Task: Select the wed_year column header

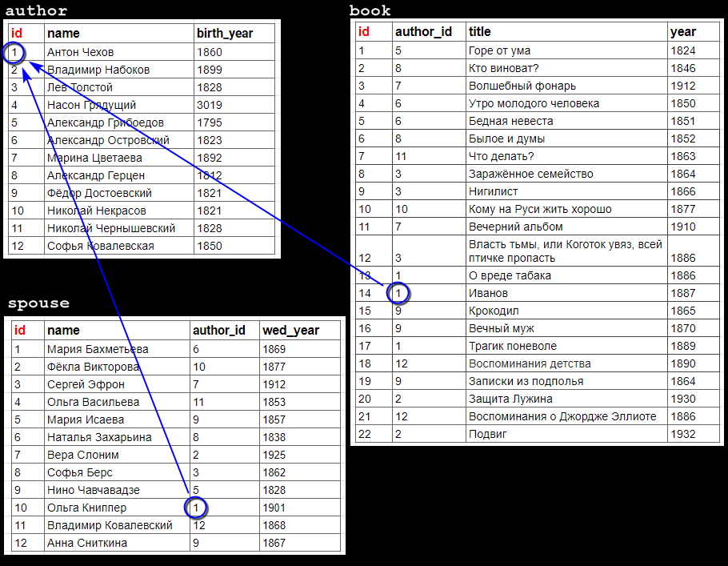Action: (290, 331)
